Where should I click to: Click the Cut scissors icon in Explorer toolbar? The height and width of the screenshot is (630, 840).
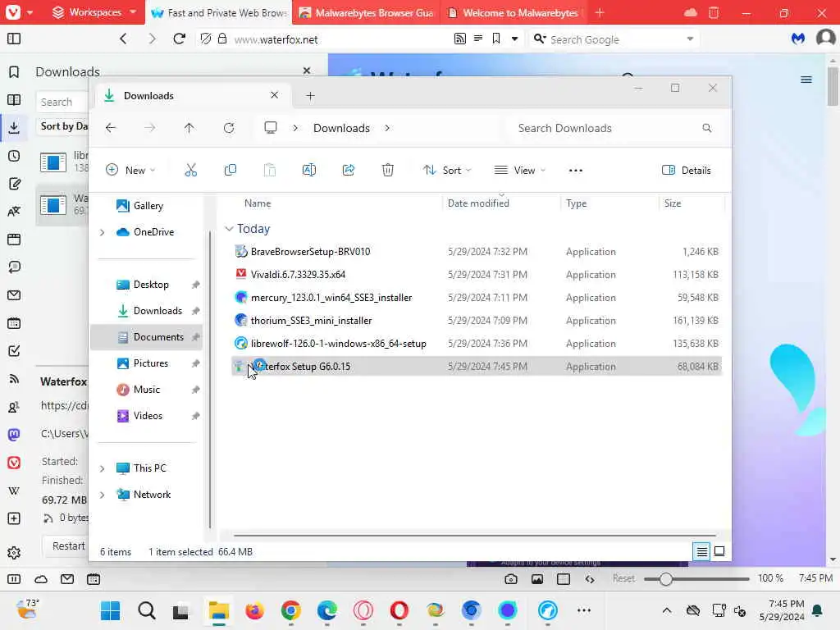pos(190,171)
